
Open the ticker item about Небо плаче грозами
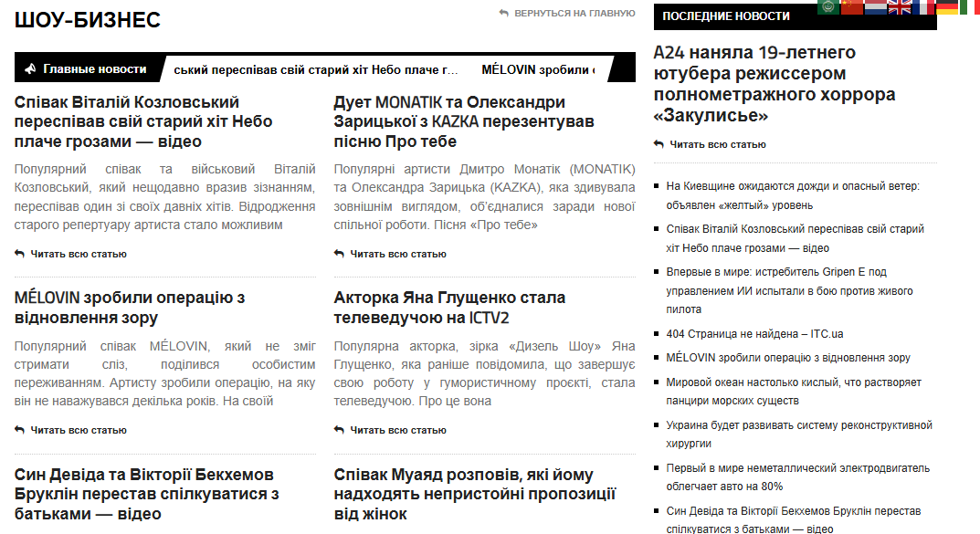316,70
